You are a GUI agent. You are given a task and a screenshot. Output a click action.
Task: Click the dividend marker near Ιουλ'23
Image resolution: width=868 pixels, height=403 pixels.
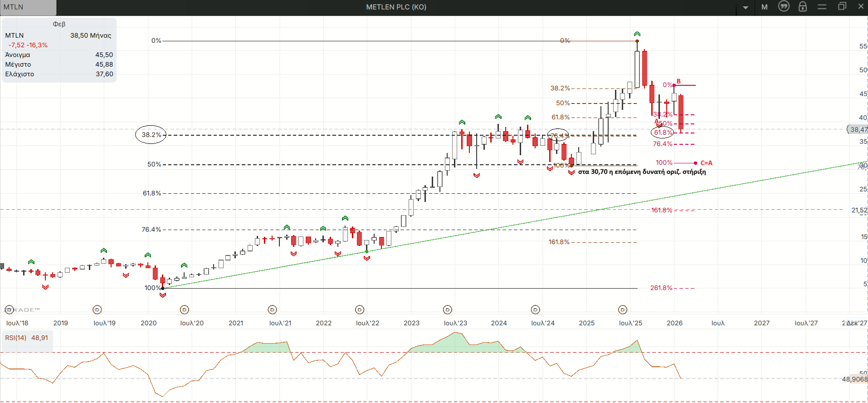pos(448,310)
